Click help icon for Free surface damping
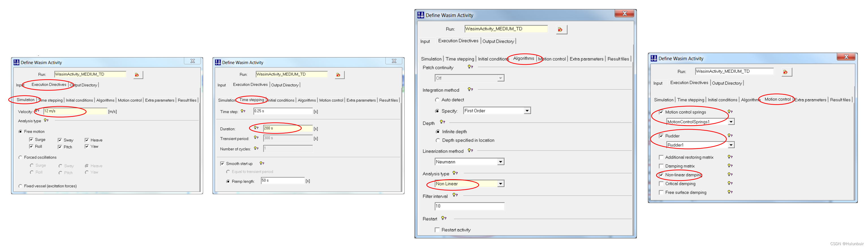 (x=730, y=192)
